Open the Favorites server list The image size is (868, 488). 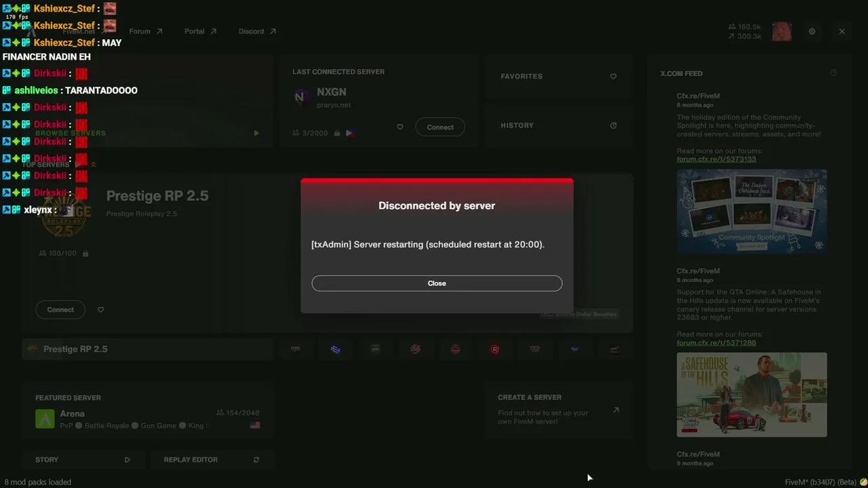(x=558, y=77)
